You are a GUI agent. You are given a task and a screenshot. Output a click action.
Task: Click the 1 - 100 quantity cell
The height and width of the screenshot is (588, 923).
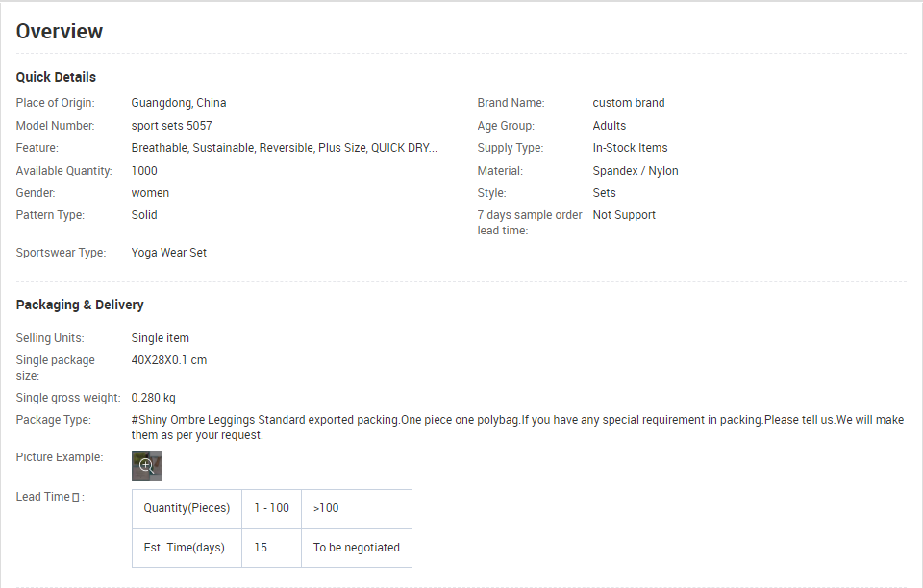click(271, 508)
